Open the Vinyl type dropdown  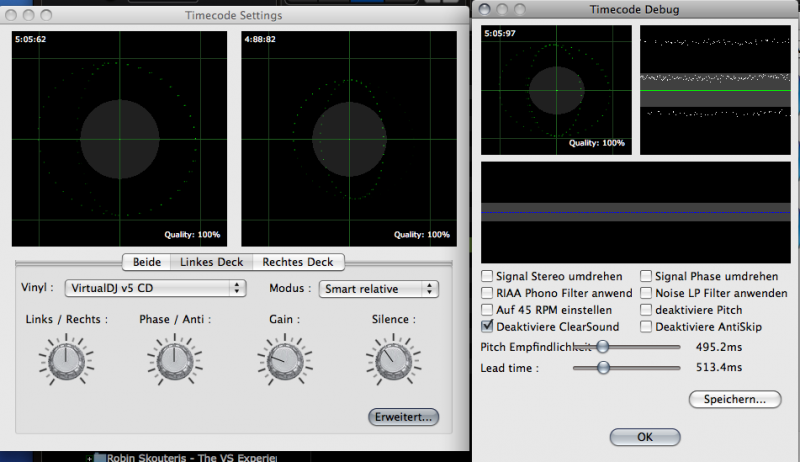154,288
